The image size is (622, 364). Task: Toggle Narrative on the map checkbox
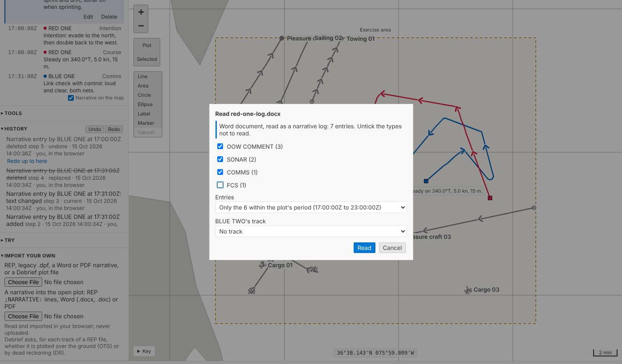[71, 98]
